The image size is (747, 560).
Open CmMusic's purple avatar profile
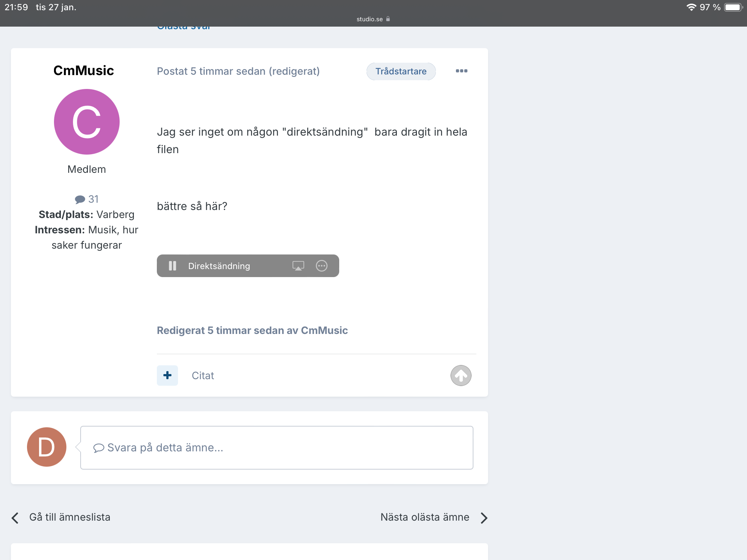click(x=87, y=122)
